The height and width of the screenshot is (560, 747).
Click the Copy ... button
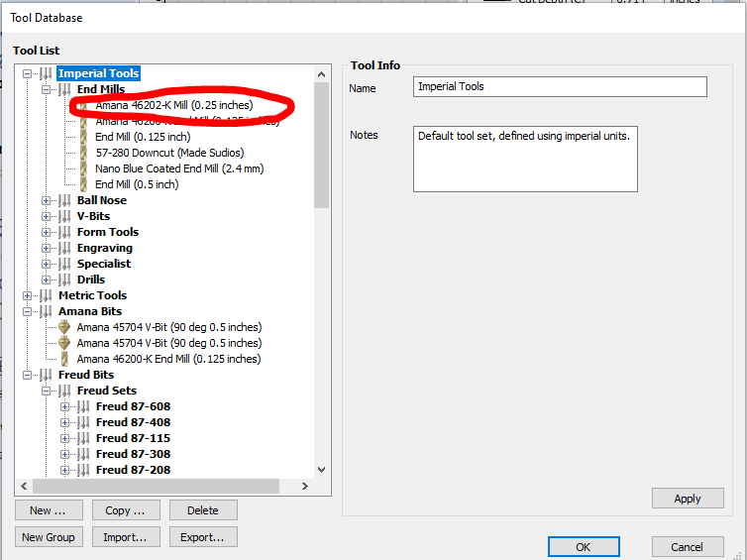(126, 510)
